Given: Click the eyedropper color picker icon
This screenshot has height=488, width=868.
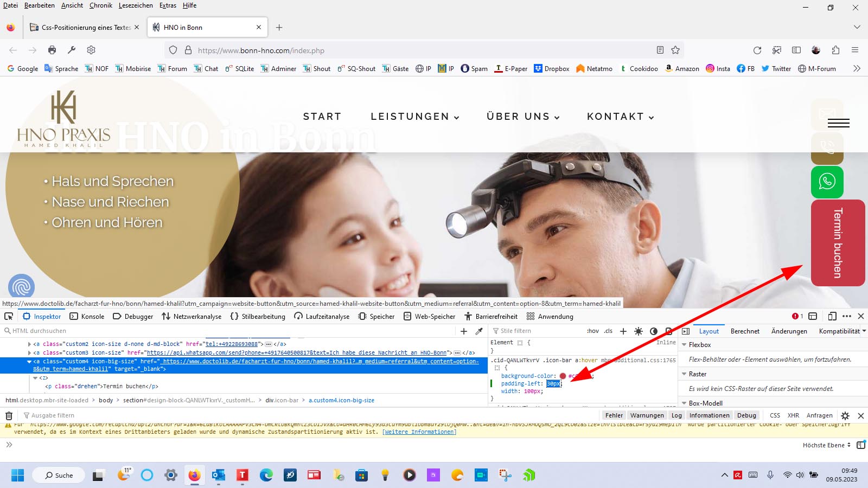Looking at the screenshot, I should [x=479, y=331].
